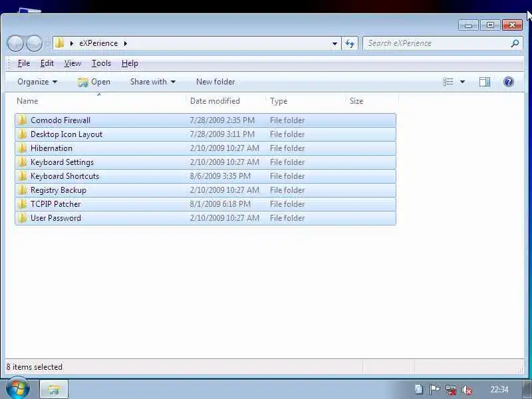Click the eXPerience breadcrumb in address bar
The width and height of the screenshot is (532, 399).
(98, 43)
